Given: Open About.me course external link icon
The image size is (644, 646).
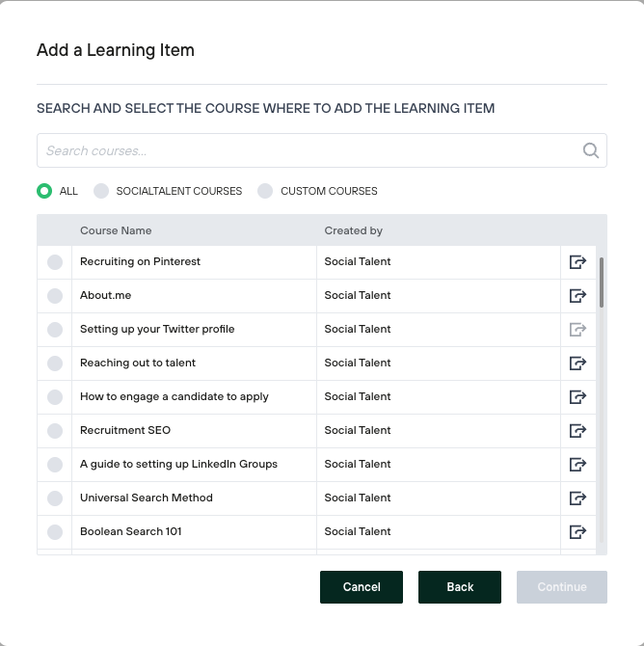Looking at the screenshot, I should 577,295.
